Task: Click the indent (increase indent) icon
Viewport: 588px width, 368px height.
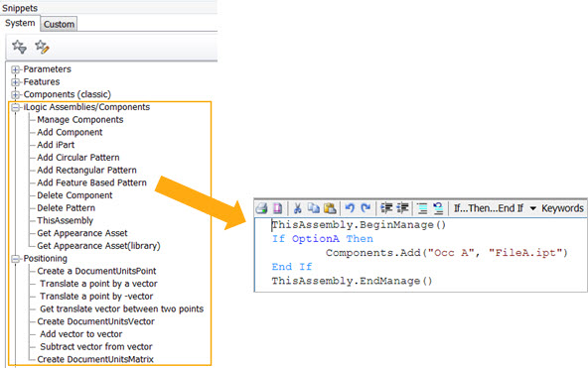Action: tap(402, 208)
